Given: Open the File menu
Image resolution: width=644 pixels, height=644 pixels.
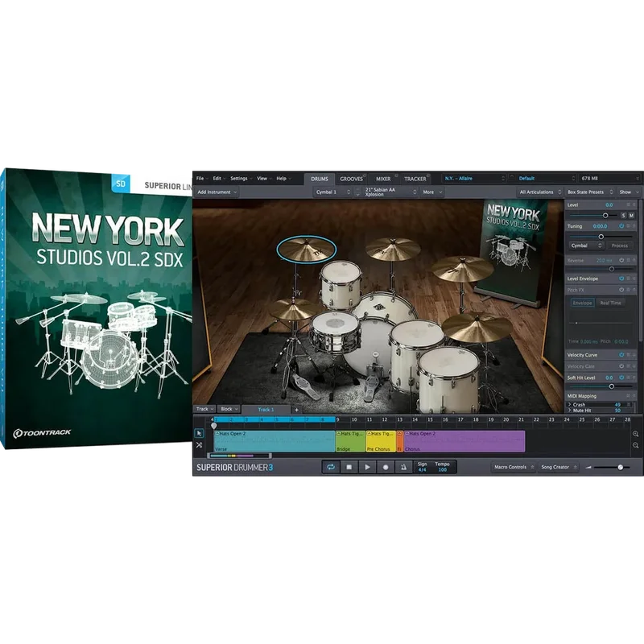Looking at the screenshot, I should (203, 178).
